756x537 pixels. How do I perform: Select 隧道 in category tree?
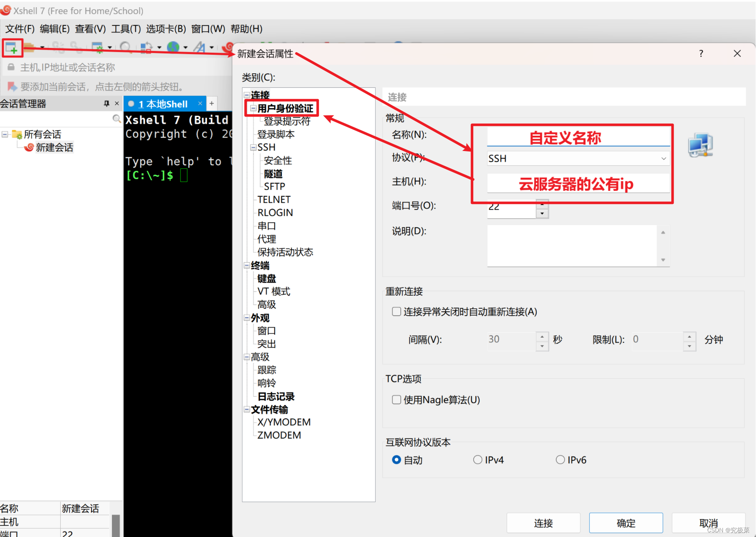(273, 174)
